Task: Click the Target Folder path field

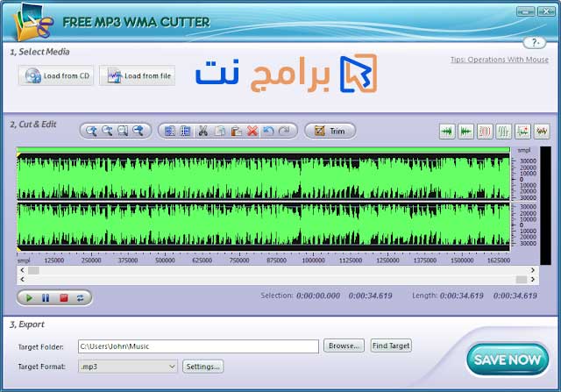Action: (x=198, y=346)
